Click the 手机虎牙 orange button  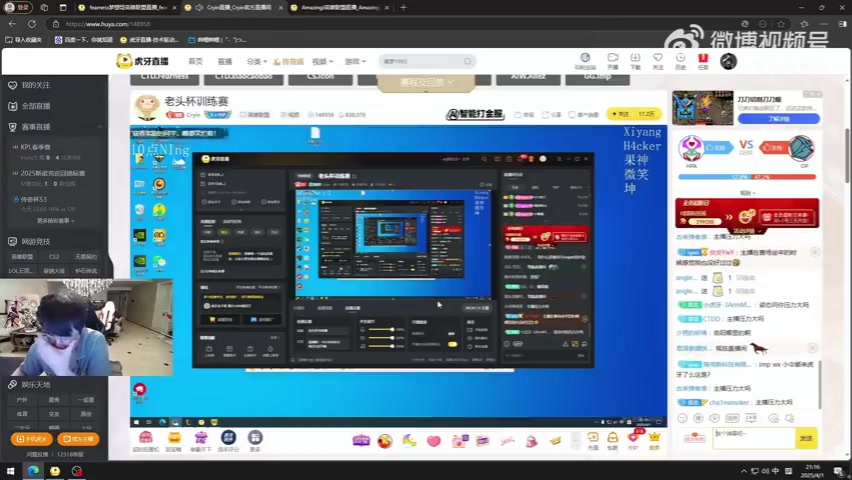31,439
